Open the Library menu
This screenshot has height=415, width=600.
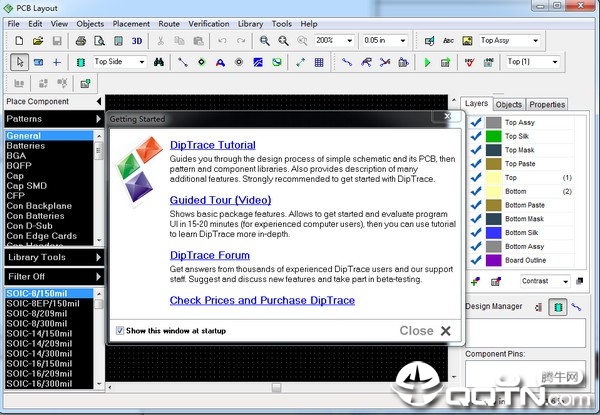pos(251,24)
